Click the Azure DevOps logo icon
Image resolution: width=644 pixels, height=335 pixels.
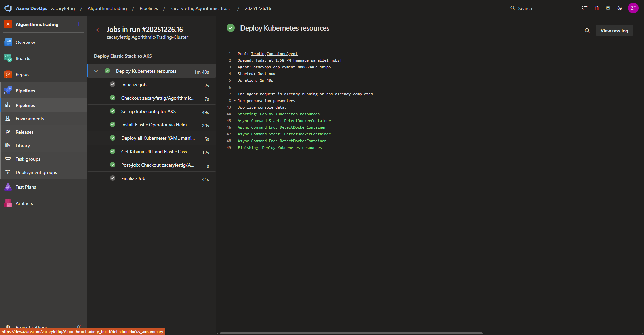(8, 8)
